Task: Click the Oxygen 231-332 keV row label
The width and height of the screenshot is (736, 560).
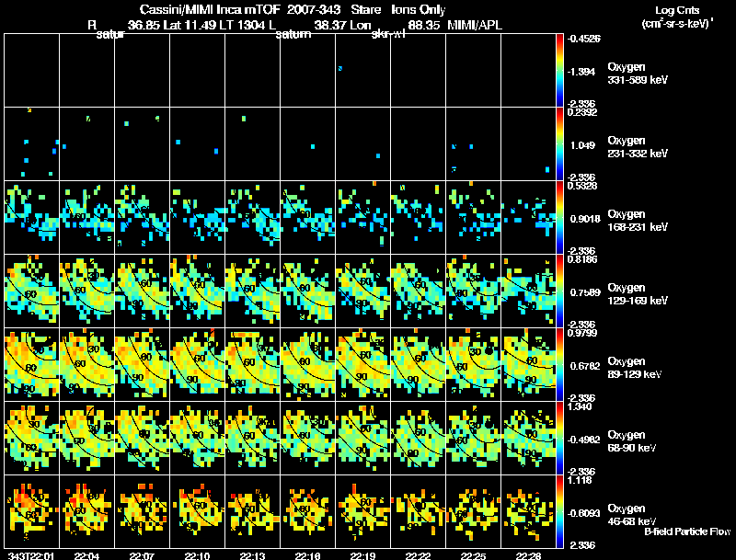Action: pyautogui.click(x=638, y=147)
